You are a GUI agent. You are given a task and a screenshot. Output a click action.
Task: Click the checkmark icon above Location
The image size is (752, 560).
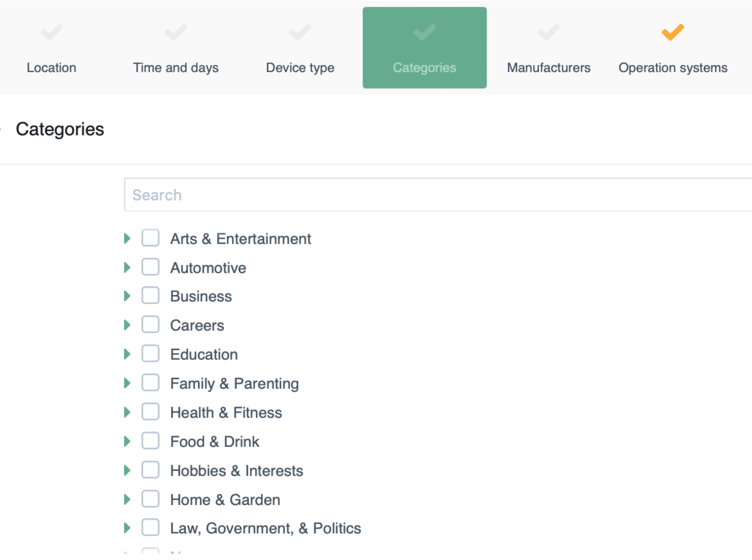[x=51, y=32]
